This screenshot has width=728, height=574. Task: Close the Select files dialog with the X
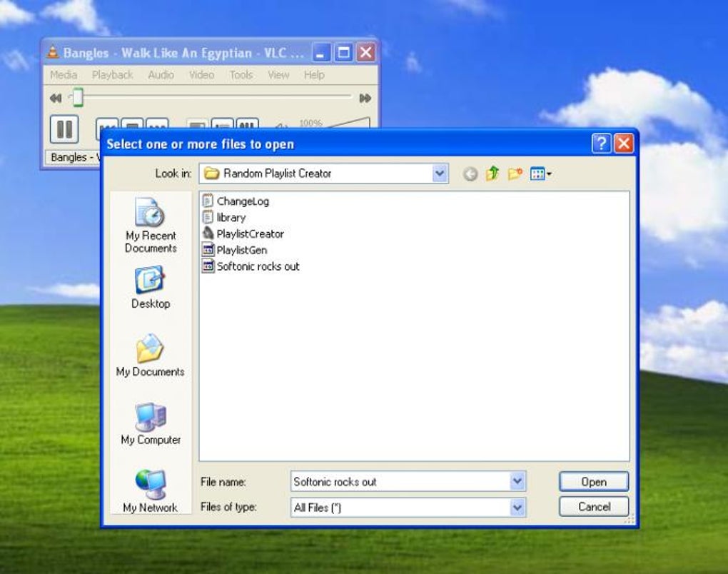624,143
